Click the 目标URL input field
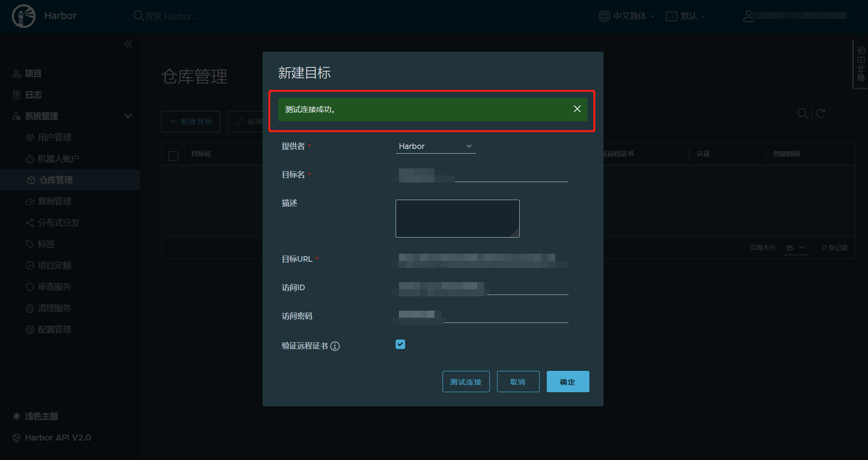The image size is (868, 460). point(482,259)
